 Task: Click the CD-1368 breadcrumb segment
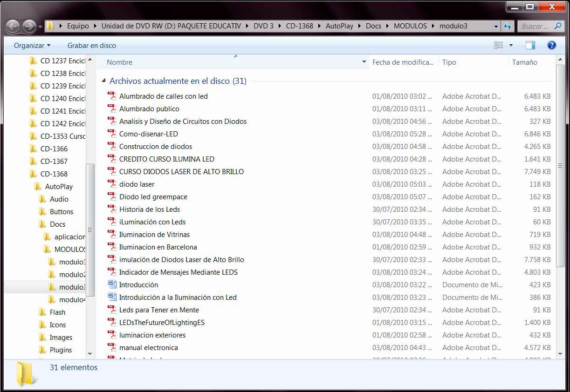tap(299, 26)
